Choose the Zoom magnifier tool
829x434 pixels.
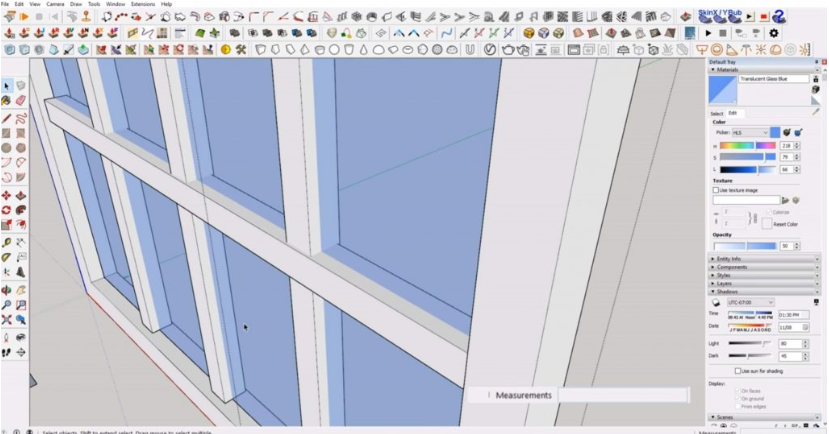(6, 305)
